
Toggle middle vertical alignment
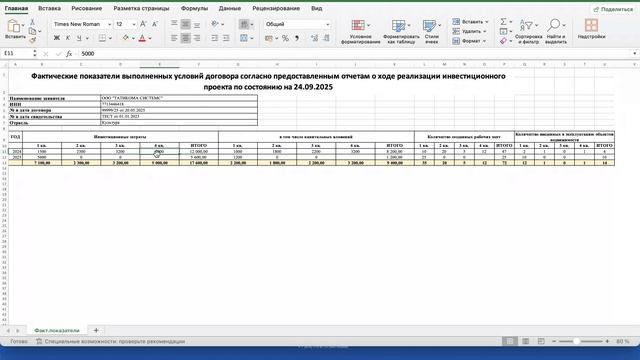click(185, 24)
